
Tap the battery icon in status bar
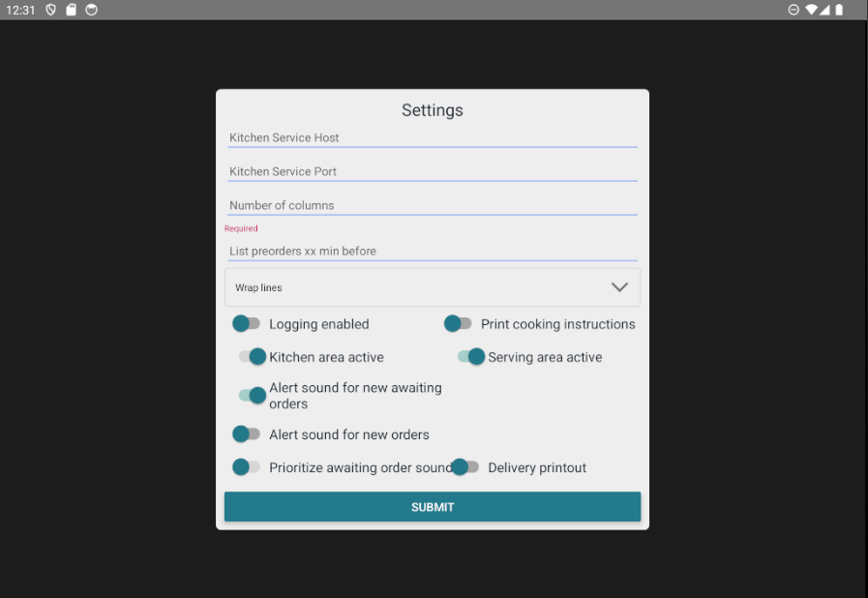839,10
